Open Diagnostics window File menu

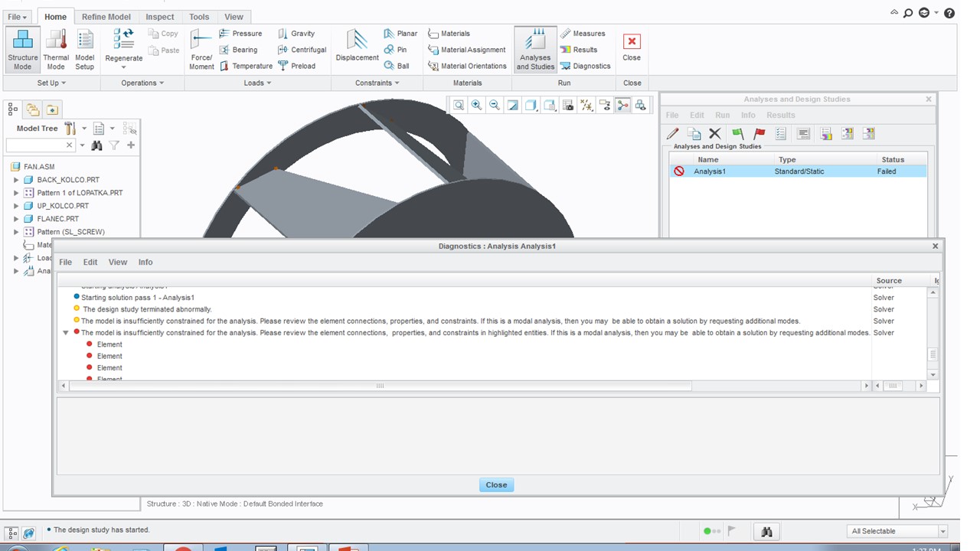tap(66, 262)
